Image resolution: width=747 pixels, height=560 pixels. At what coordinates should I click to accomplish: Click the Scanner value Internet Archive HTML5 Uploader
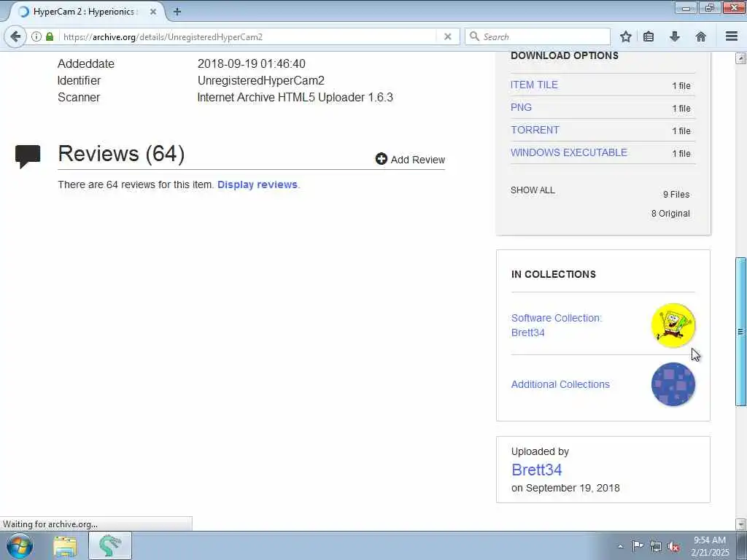point(295,97)
